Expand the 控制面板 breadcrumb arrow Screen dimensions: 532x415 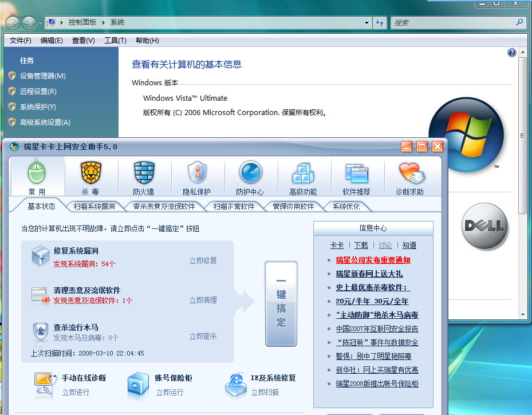(x=103, y=22)
